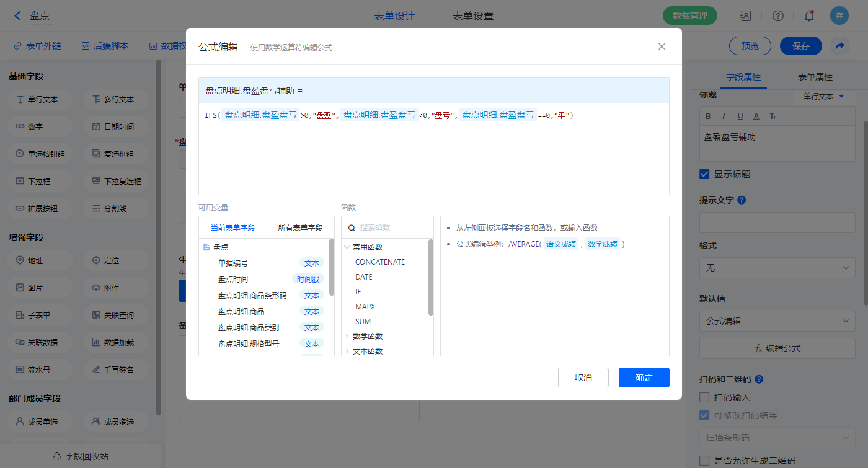Screen dimensions: 868x468
Task: Open the 默认值 dropdown showing 公式编辑
Action: click(x=777, y=321)
